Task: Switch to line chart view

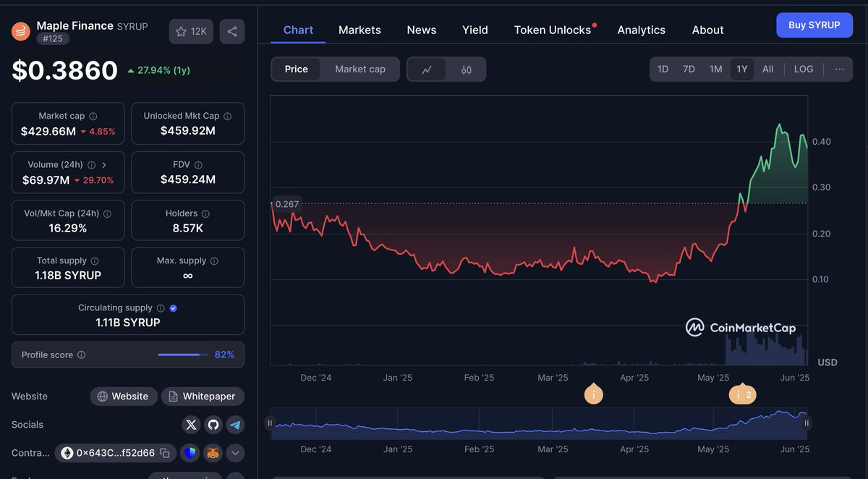Action: (x=427, y=69)
